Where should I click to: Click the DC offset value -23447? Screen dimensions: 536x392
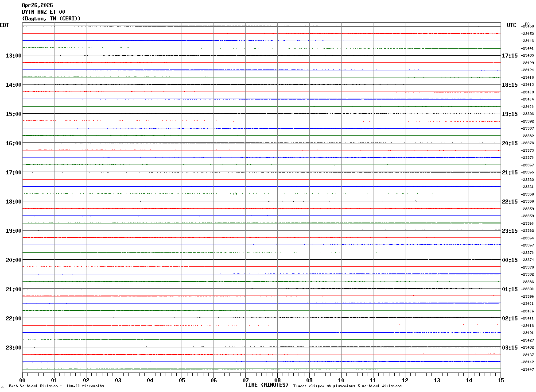tap(528, 369)
